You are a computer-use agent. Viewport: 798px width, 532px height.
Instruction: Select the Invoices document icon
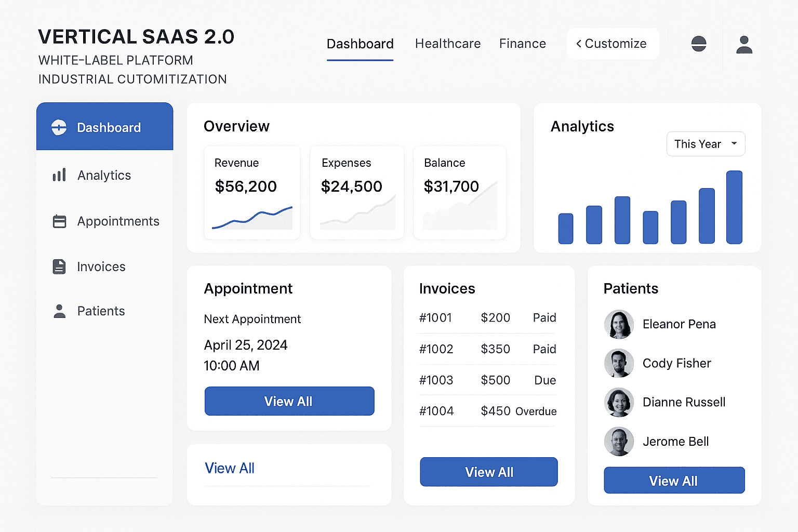(59, 266)
